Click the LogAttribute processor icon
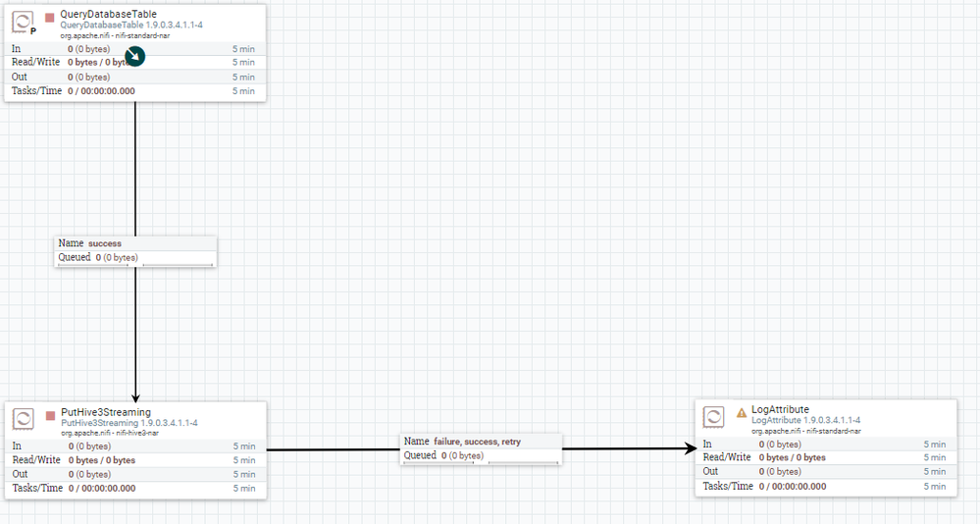Image resolution: width=980 pixels, height=524 pixels. pyautogui.click(x=714, y=416)
